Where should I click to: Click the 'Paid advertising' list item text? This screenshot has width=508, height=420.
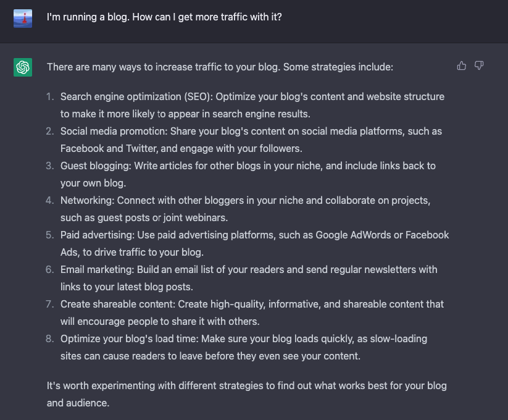[255, 243]
